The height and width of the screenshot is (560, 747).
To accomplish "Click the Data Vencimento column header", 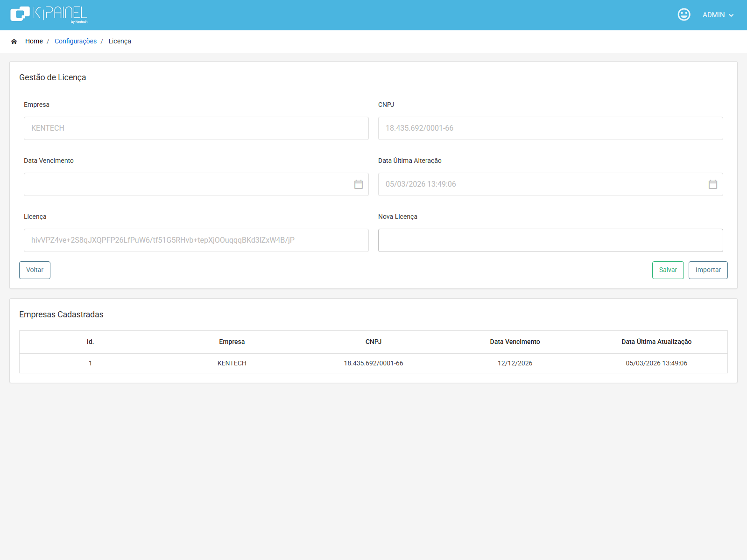I will (515, 342).
